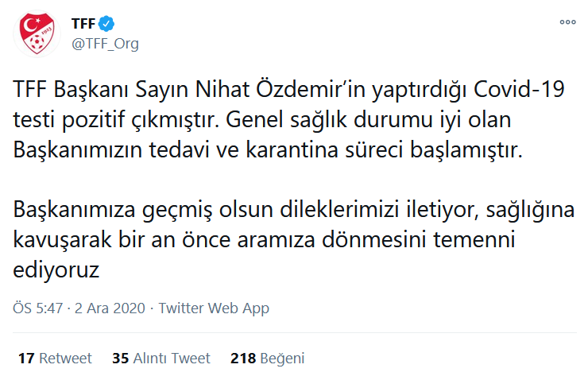Open the TFF display name link

click(x=83, y=24)
